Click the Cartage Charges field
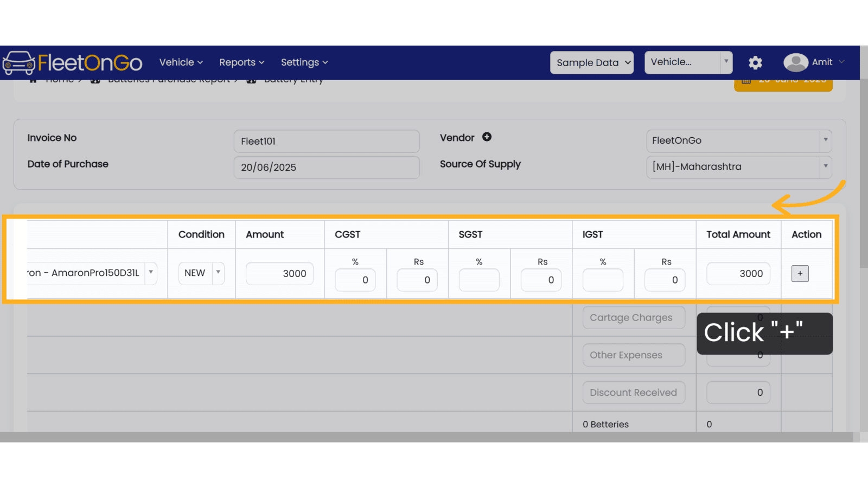 pos(634,318)
